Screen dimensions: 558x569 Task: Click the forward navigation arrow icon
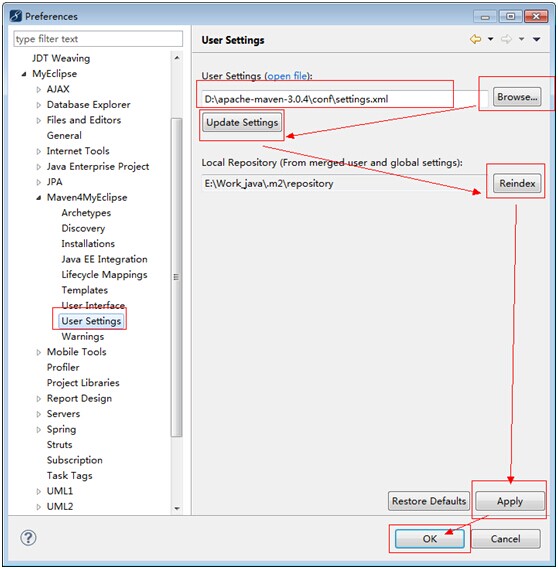(506, 39)
